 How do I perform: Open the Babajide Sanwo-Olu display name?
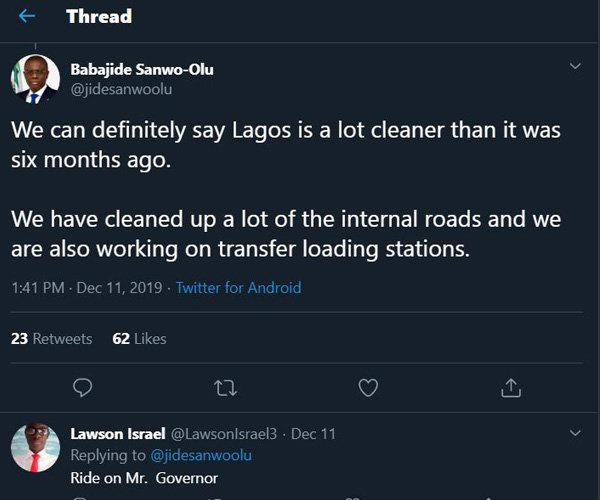click(x=142, y=69)
